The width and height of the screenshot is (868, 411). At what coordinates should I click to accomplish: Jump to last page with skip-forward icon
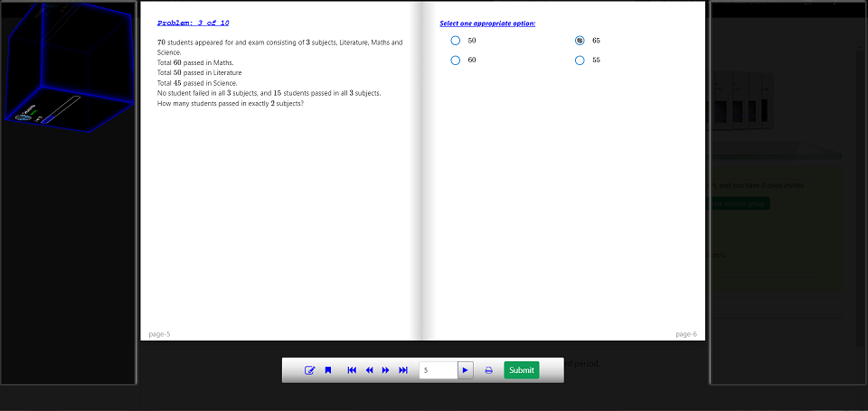click(403, 370)
